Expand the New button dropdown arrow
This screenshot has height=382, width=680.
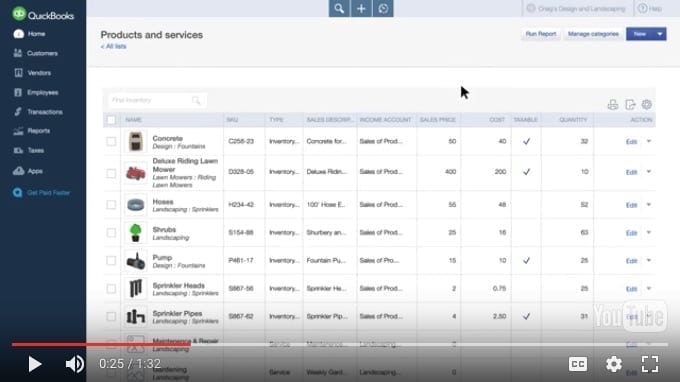(x=660, y=34)
